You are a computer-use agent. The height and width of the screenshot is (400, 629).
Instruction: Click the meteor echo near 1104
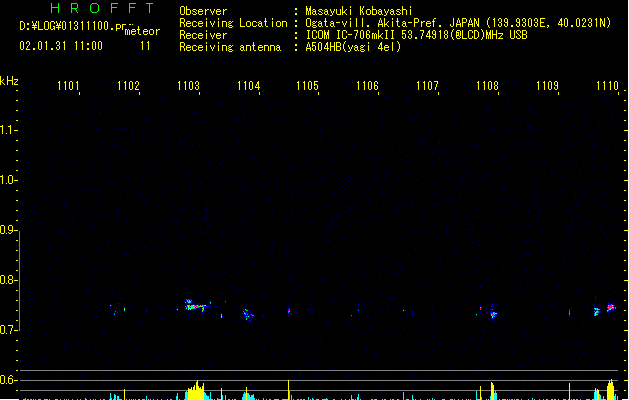tap(248, 315)
